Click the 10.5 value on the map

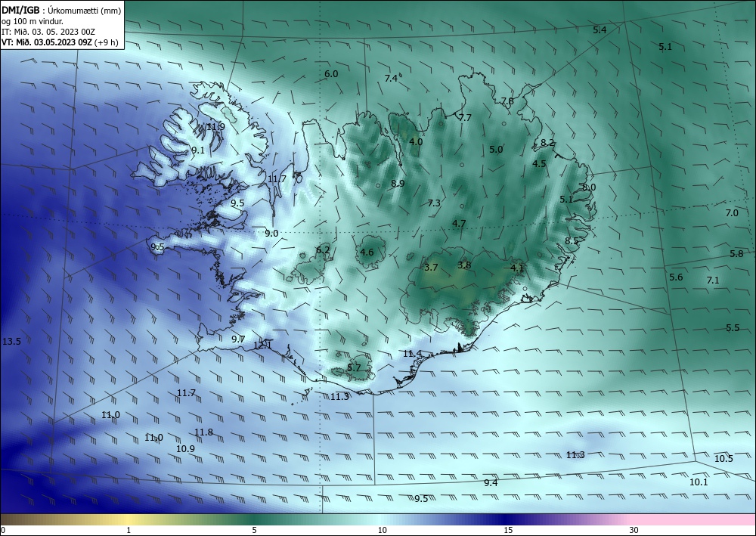click(x=723, y=458)
